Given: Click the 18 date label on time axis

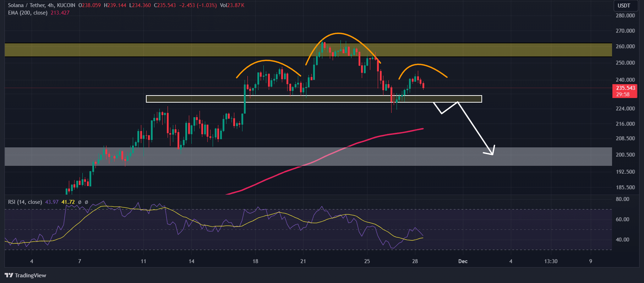Looking at the screenshot, I should click(255, 261).
